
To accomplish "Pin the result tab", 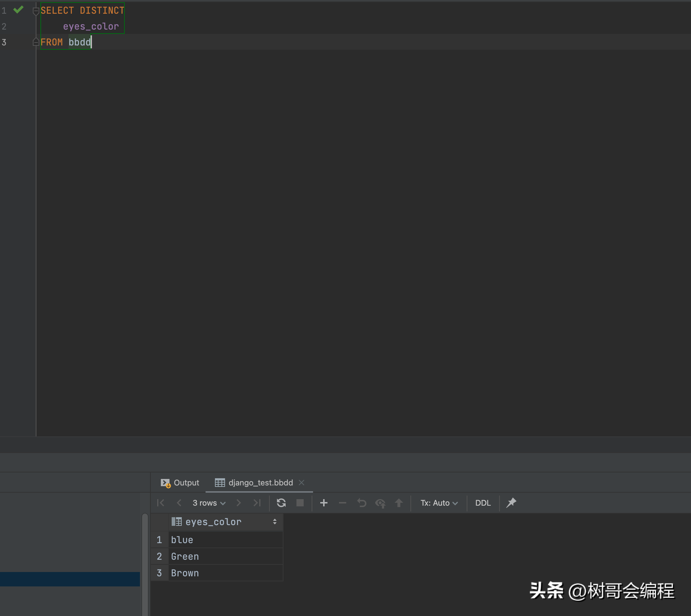I will 511,503.
